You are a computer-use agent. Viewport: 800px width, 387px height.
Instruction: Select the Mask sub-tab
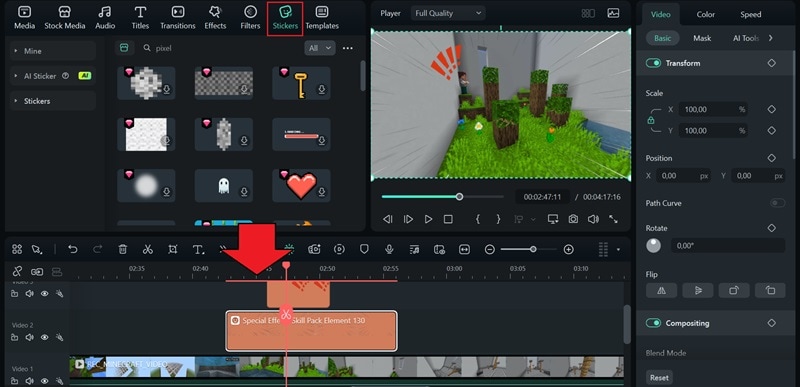702,38
